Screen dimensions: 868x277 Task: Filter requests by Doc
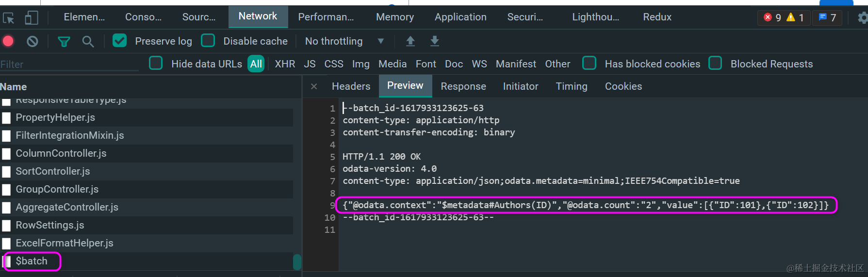click(x=454, y=64)
